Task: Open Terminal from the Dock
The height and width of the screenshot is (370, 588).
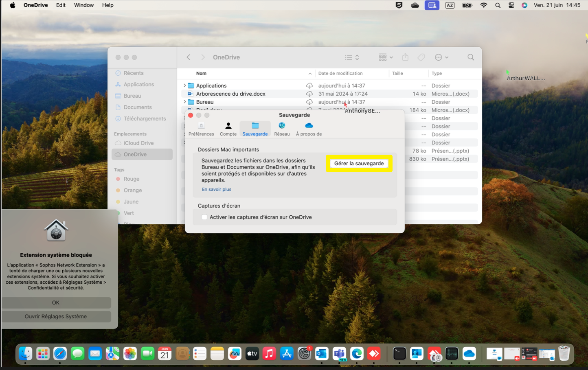Action: click(399, 354)
